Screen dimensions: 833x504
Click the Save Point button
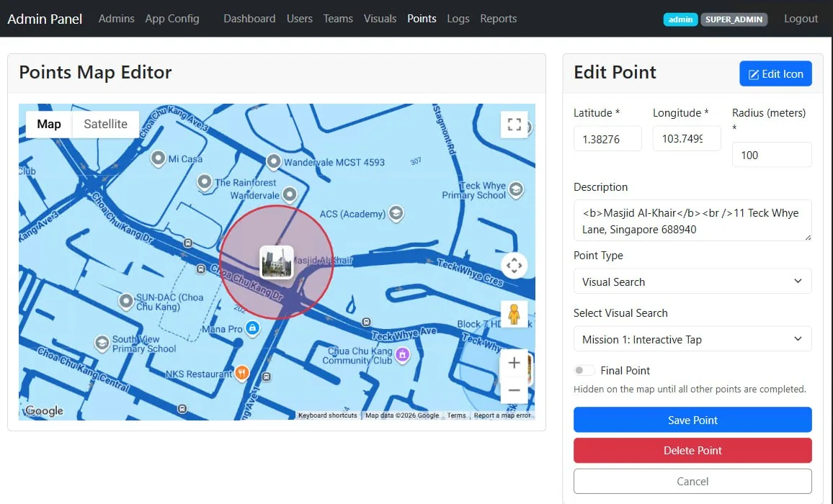(692, 420)
